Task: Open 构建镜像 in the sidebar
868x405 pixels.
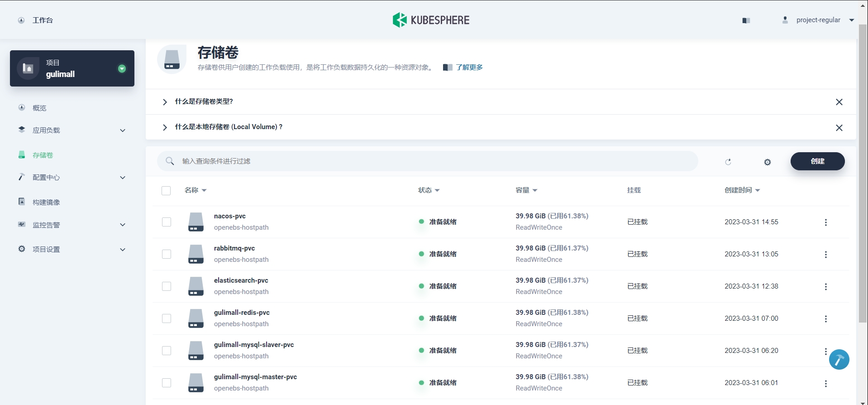Action: point(46,202)
